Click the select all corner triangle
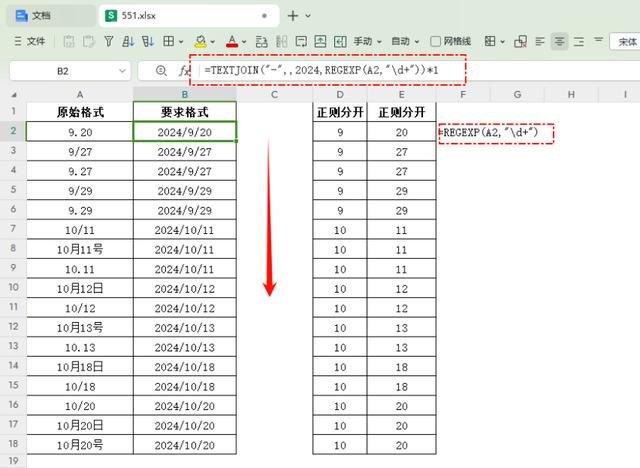The height and width of the screenshot is (468, 640). pos(14,95)
